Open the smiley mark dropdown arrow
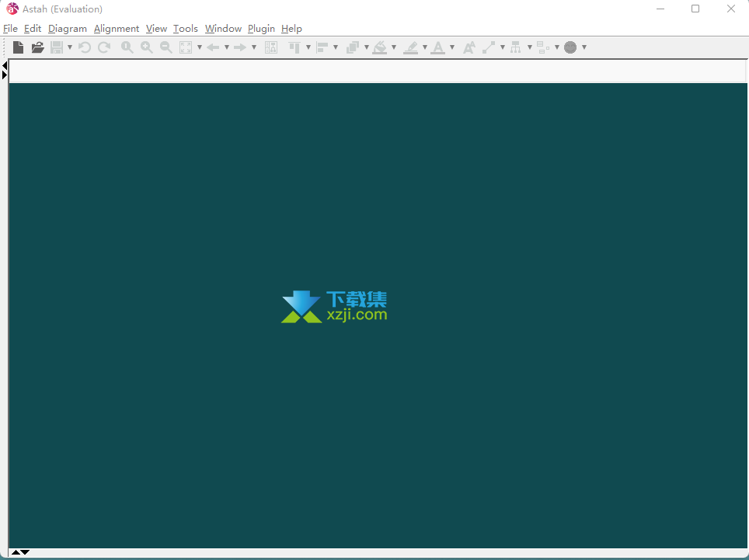Screen dimensions: 749x560 584,47
